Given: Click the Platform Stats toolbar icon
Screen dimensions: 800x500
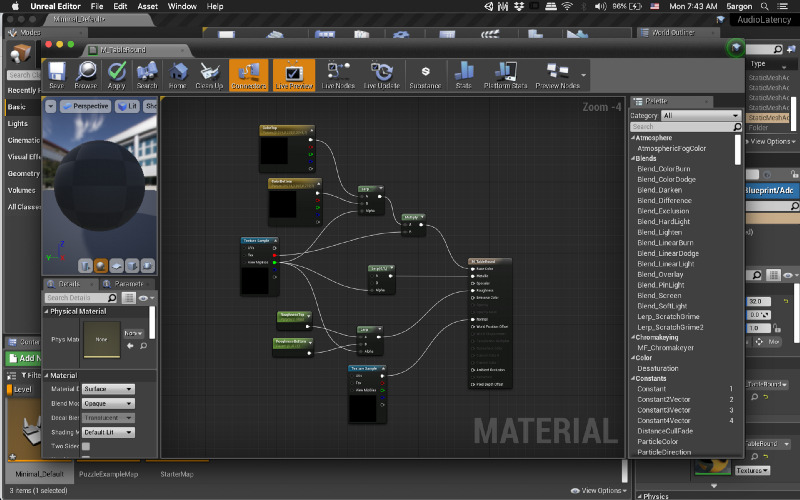Looking at the screenshot, I should (x=505, y=74).
